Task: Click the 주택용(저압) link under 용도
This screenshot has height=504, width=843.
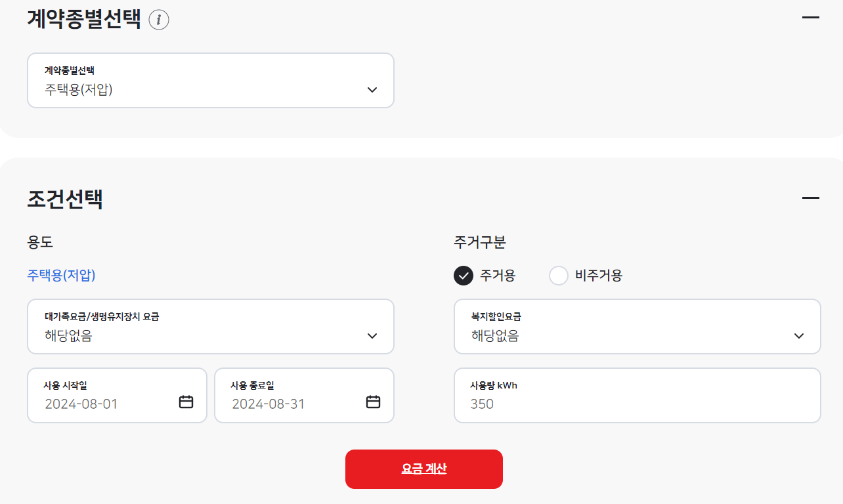Action: (60, 276)
